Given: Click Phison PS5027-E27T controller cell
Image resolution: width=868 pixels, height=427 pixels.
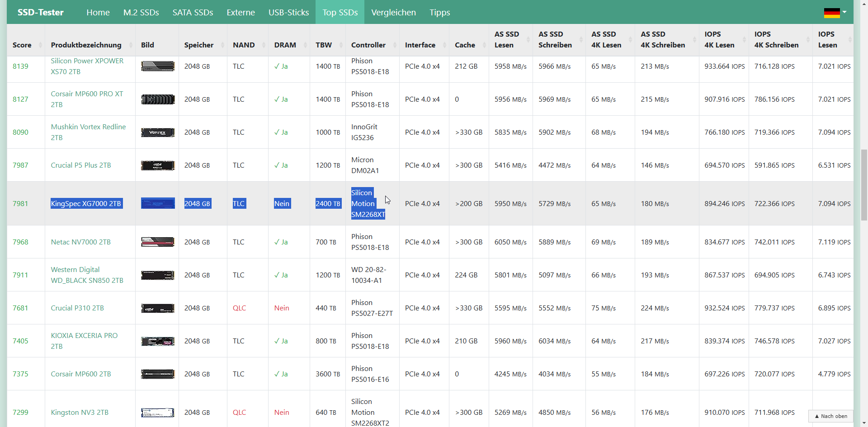Looking at the screenshot, I should coord(372,308).
